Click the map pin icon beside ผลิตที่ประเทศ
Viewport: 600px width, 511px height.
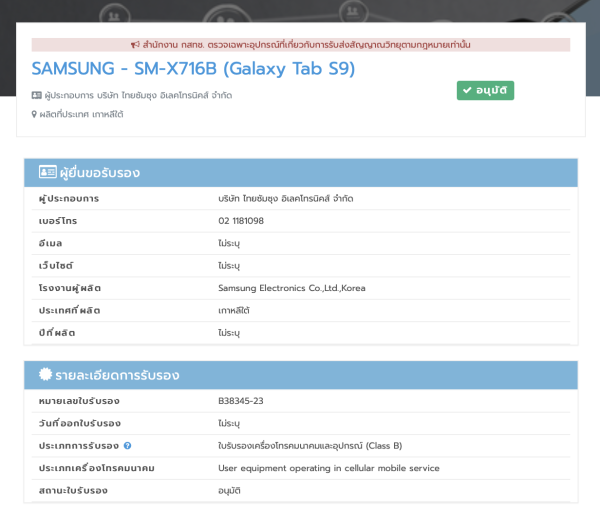[34, 114]
